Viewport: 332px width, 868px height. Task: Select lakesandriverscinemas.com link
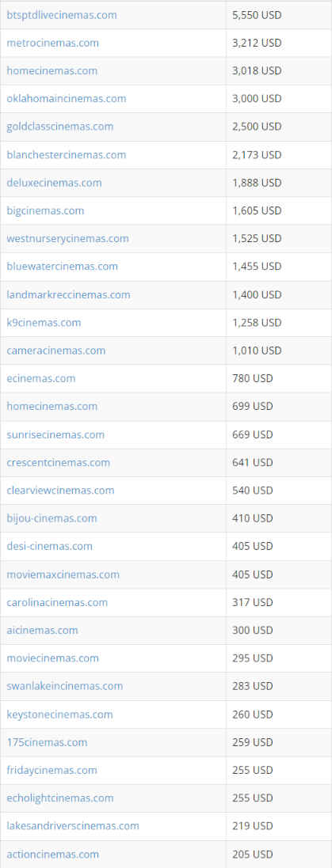point(73,825)
